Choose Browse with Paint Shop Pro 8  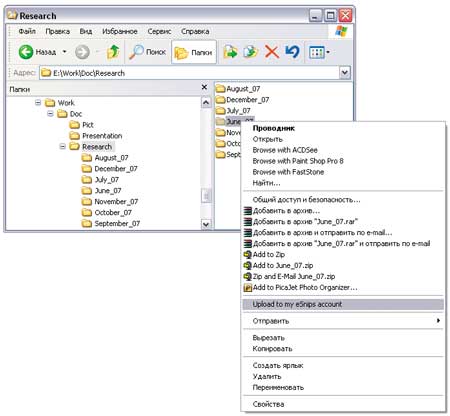(343, 161)
